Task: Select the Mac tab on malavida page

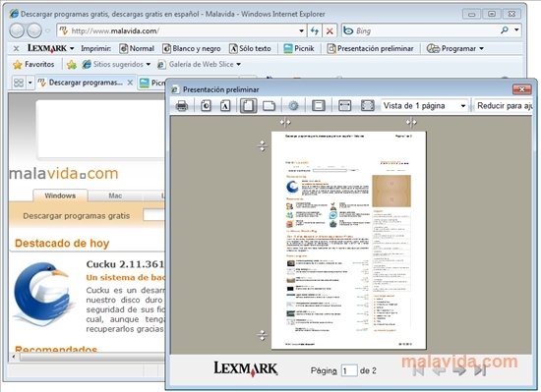Action: (115, 196)
